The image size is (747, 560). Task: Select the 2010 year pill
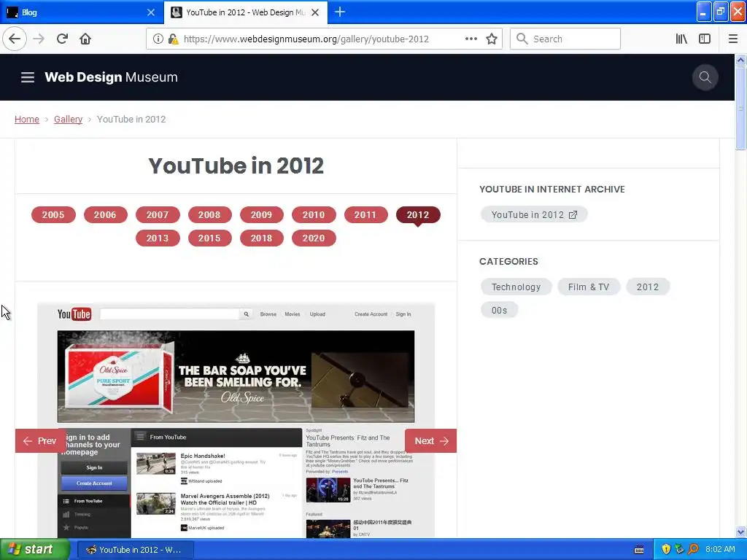click(x=314, y=215)
